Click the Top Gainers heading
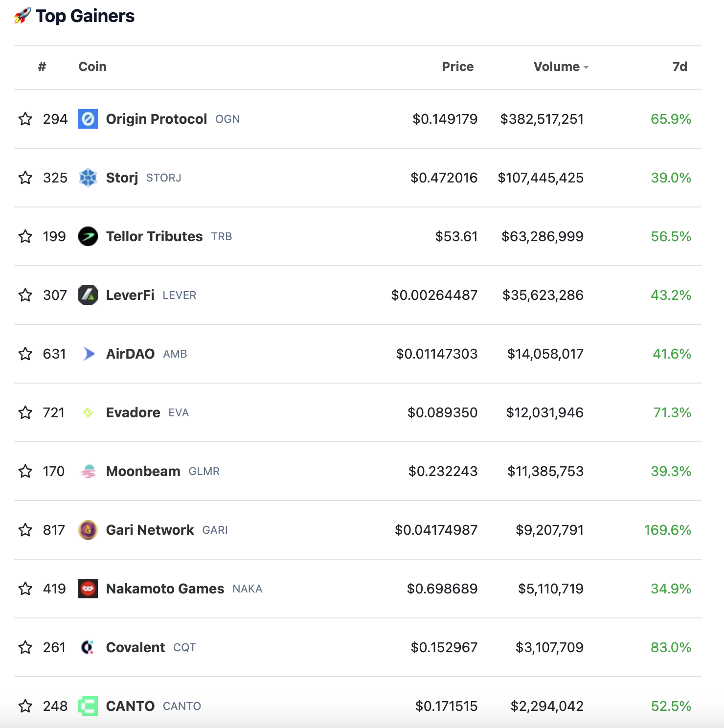The image size is (724, 728). (x=85, y=16)
